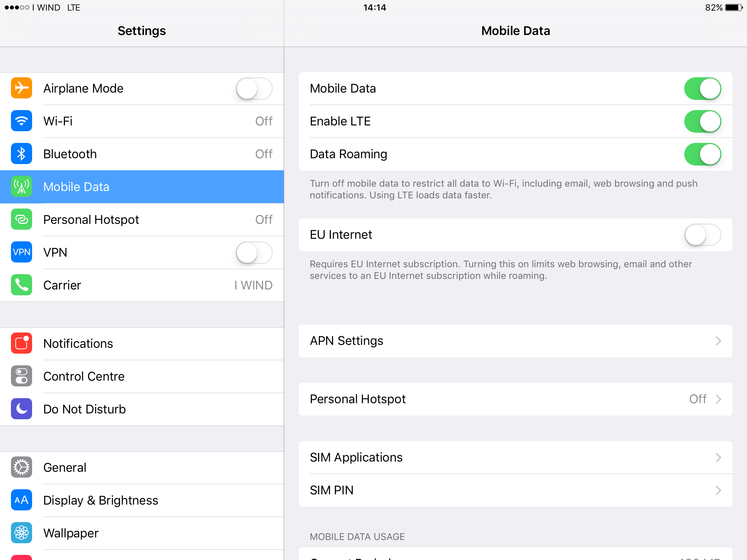The width and height of the screenshot is (747, 560).
Task: Tap the red Notifications icon
Action: (x=22, y=343)
